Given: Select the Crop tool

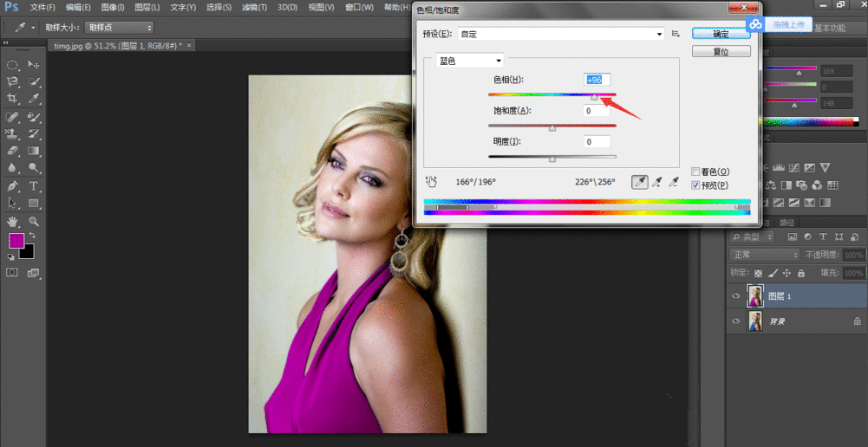Looking at the screenshot, I should coord(13,99).
